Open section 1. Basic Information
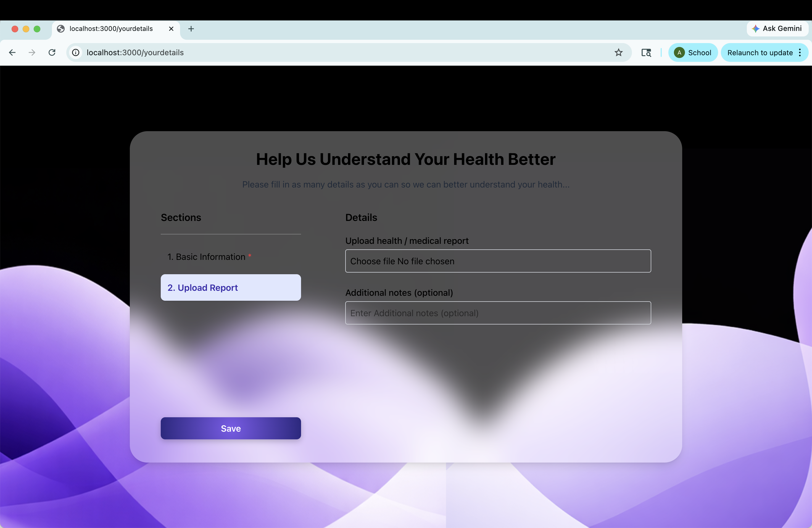 click(231, 257)
